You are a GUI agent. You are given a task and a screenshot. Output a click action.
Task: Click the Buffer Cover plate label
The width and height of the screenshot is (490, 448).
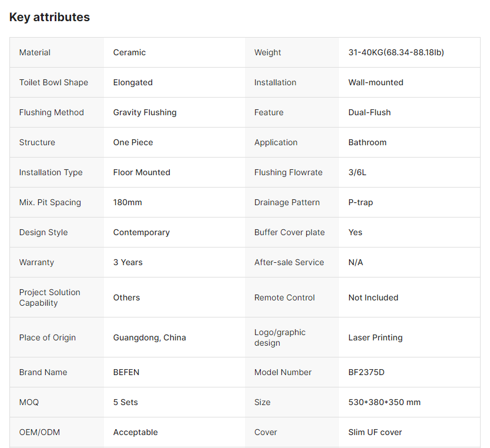coord(289,232)
